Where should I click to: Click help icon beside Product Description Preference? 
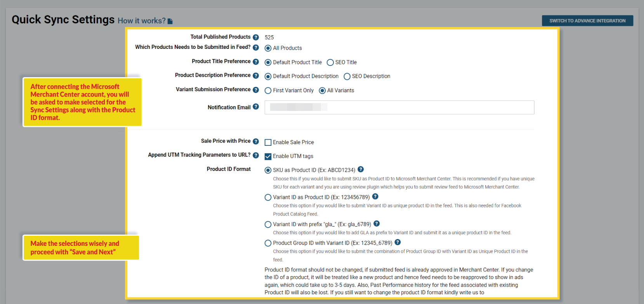[256, 76]
